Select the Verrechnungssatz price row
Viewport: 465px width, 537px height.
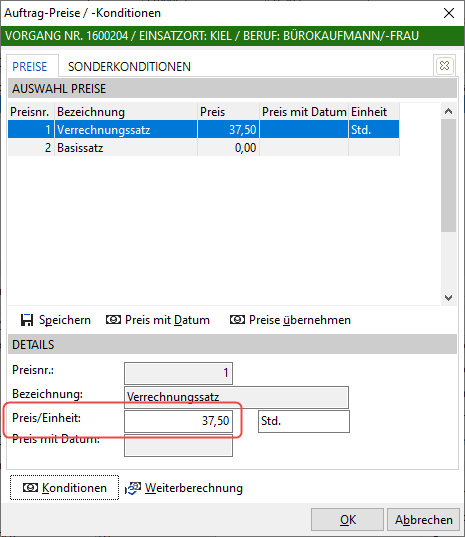(x=204, y=130)
